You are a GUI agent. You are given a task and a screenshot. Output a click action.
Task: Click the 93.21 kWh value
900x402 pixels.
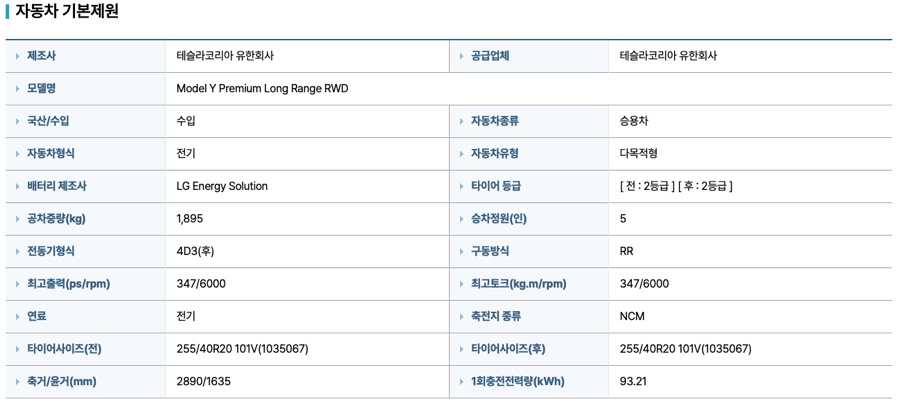point(635,381)
